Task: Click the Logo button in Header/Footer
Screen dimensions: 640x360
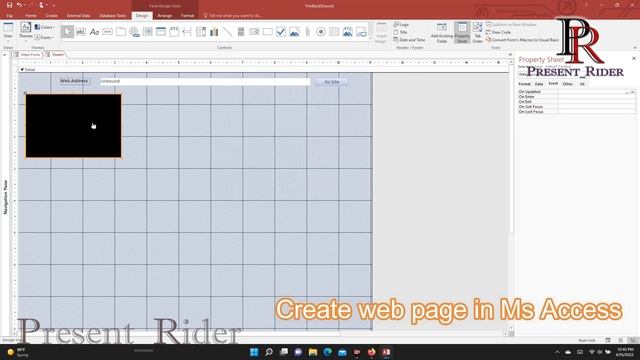Action: click(x=401, y=25)
